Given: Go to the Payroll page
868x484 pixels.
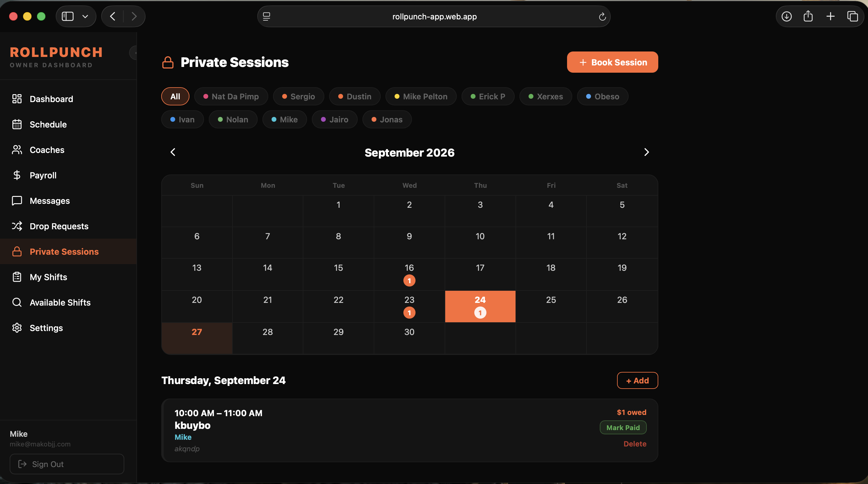Looking at the screenshot, I should 68,175.
